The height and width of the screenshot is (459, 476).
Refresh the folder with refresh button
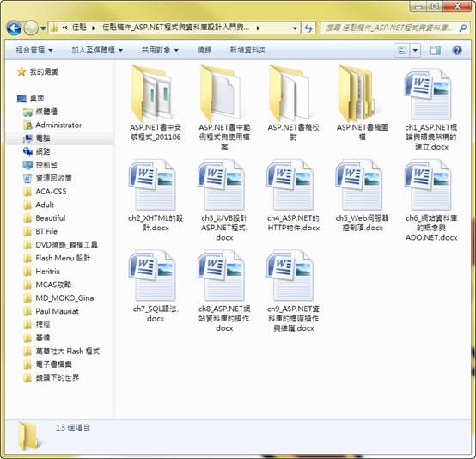coord(308,28)
